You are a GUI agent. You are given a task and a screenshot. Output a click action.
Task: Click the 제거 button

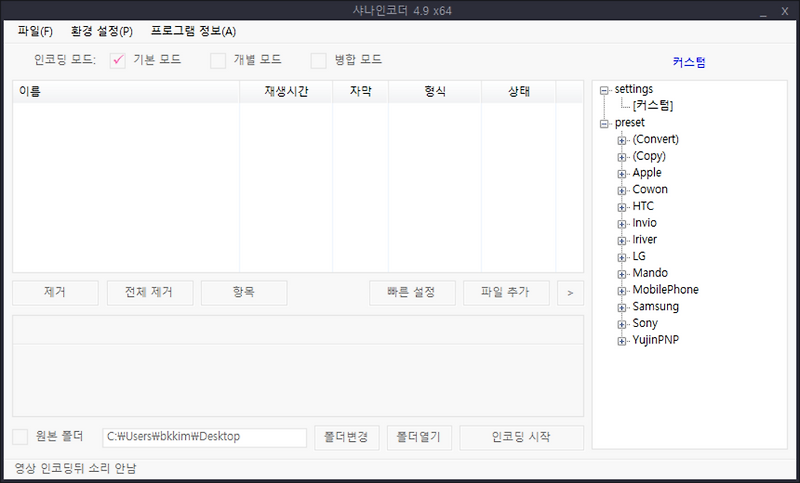[55, 293]
